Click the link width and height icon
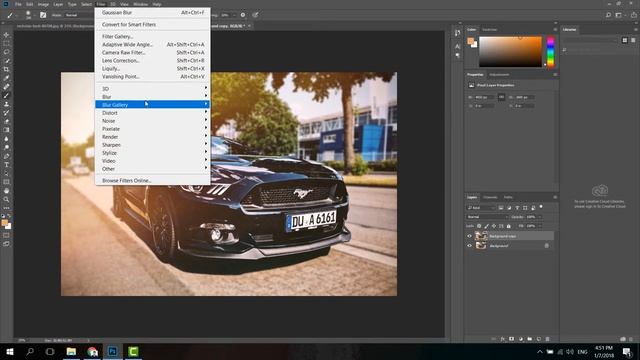The height and width of the screenshot is (360, 640). (501, 97)
